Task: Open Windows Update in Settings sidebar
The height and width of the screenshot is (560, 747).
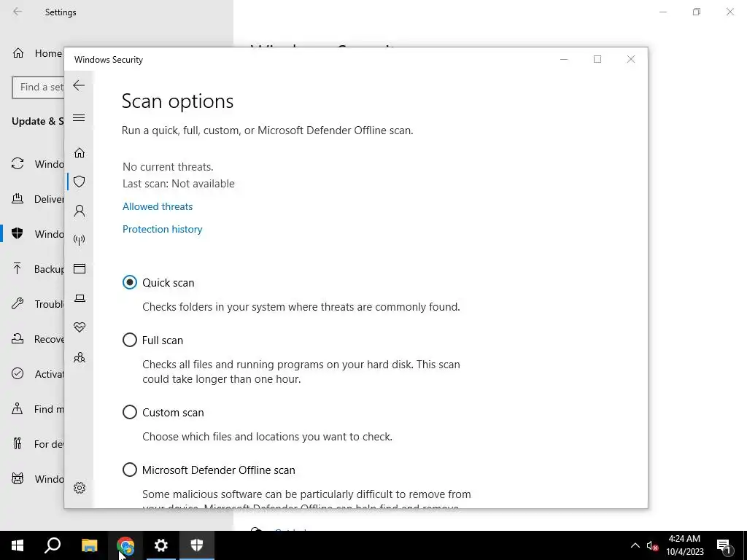Action: (x=32, y=164)
